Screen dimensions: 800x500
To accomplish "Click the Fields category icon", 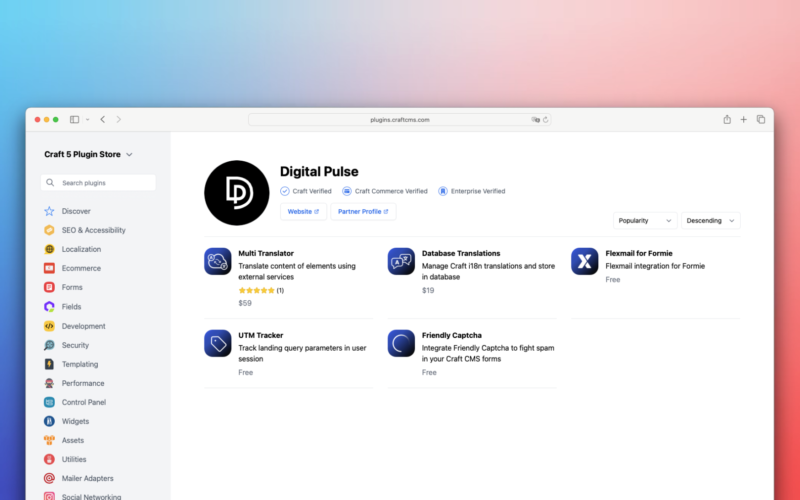I will pyautogui.click(x=49, y=307).
